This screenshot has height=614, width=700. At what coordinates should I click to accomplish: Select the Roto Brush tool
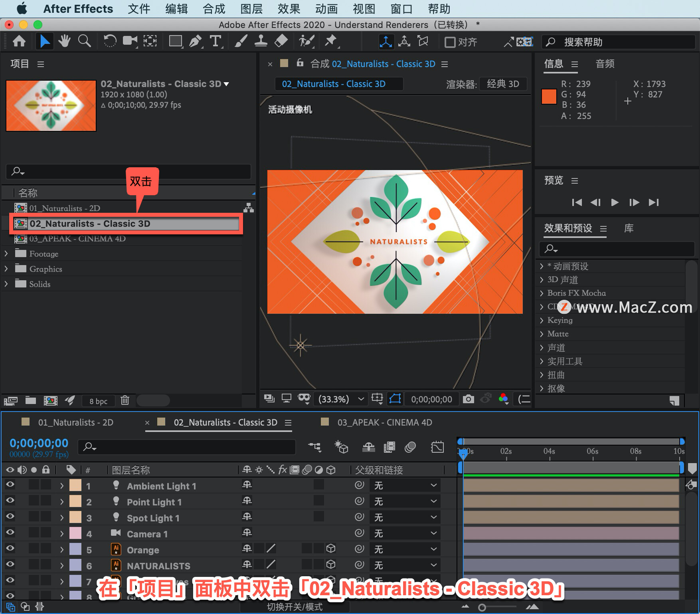tap(306, 41)
